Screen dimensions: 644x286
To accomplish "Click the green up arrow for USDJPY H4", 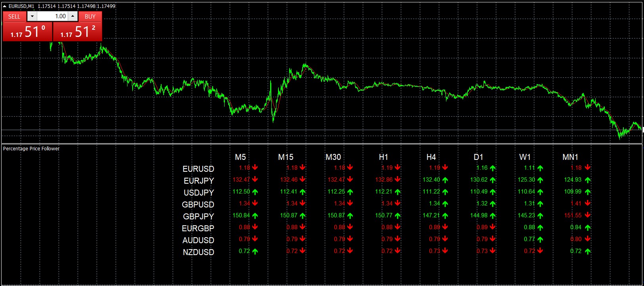I will point(445,192).
